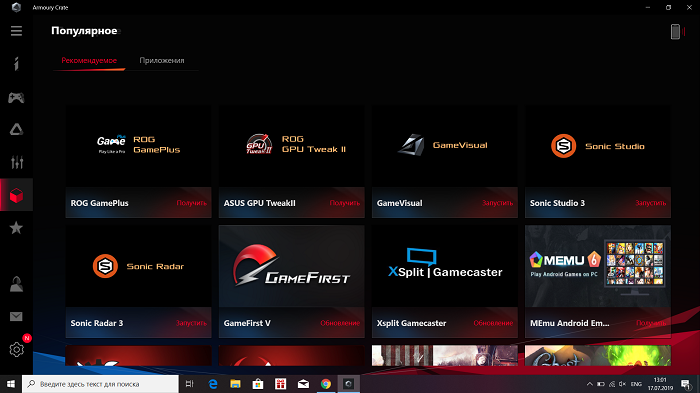Open the system info sidebar icon
The width and height of the screenshot is (700, 393).
click(x=17, y=64)
